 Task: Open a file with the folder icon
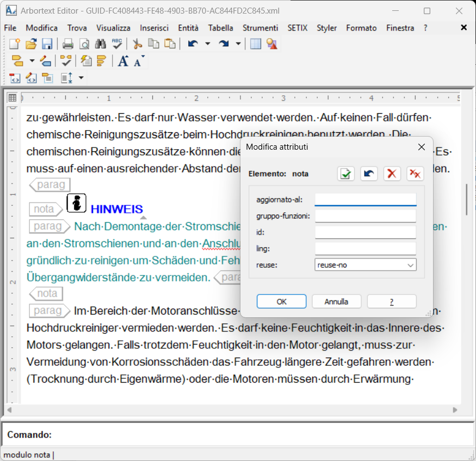[x=31, y=44]
